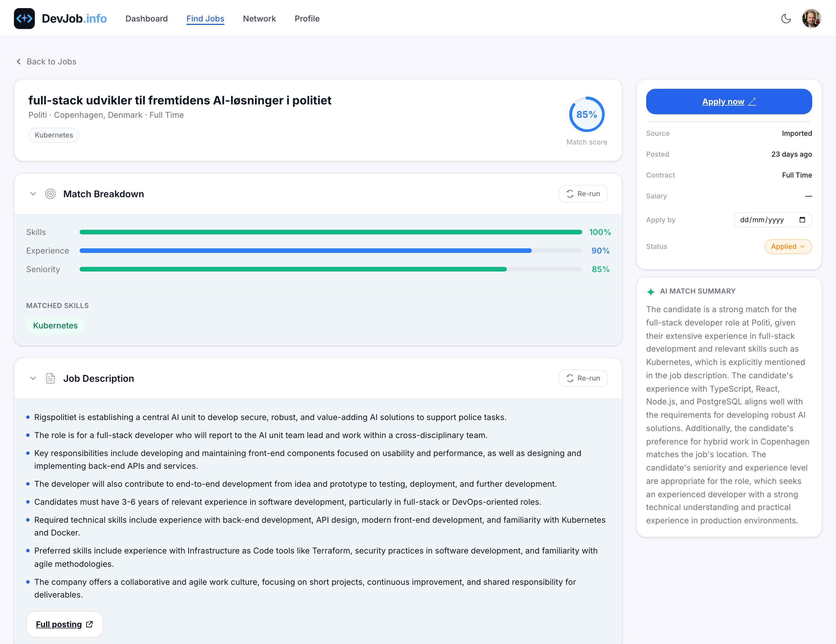
Task: Click bullet about '3-6 years of relevant experience'
Action: coord(287,502)
